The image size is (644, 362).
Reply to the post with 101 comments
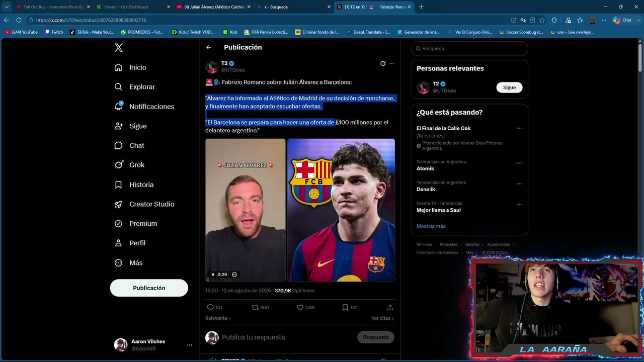click(x=214, y=307)
